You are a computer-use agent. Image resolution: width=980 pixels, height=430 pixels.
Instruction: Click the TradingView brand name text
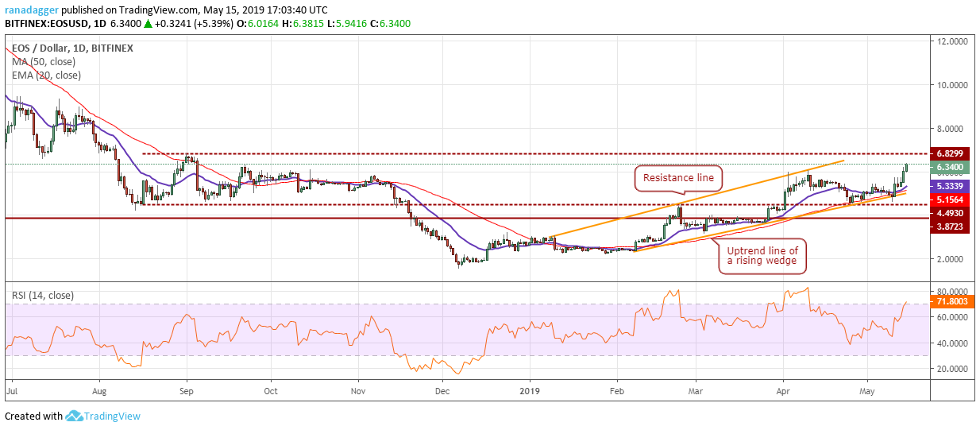(112, 416)
